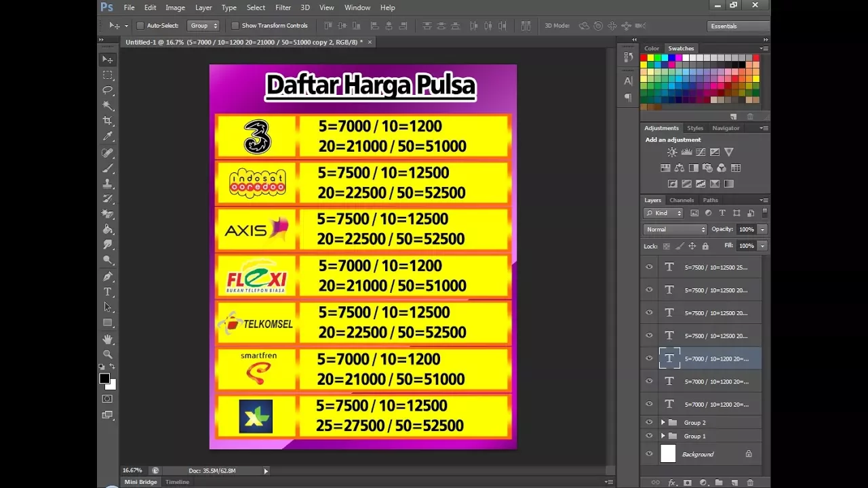
Task: Open the Timeline tab
Action: pos(177,482)
